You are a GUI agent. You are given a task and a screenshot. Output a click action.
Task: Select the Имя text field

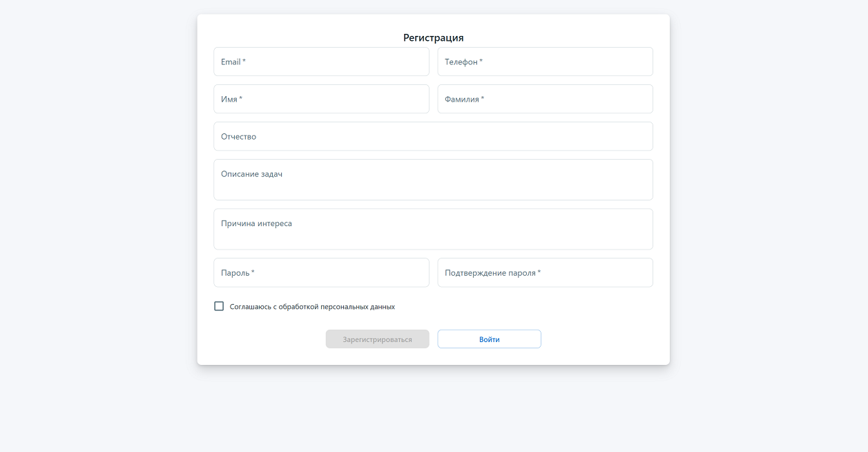point(321,99)
